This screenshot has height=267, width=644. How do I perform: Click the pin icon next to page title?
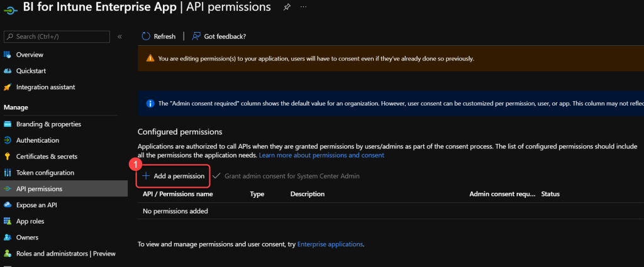click(x=287, y=7)
